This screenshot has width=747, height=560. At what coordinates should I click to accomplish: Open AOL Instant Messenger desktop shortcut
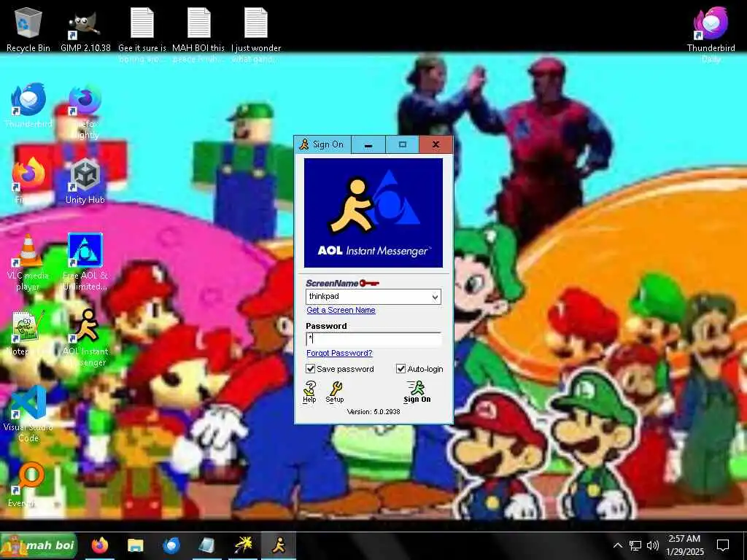pos(86,337)
